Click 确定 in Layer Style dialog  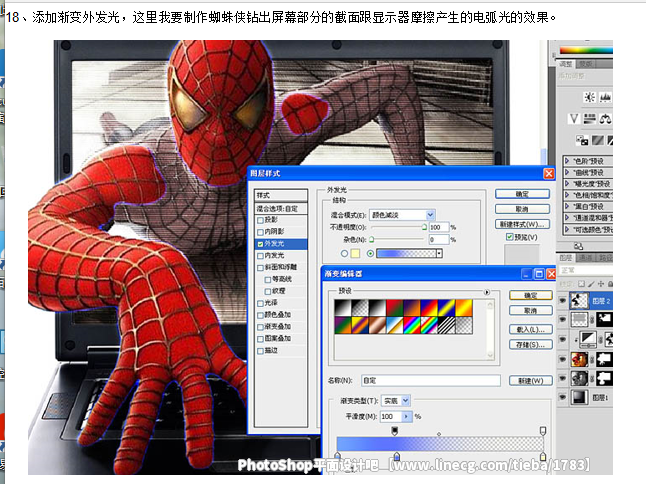pyautogui.click(x=522, y=194)
